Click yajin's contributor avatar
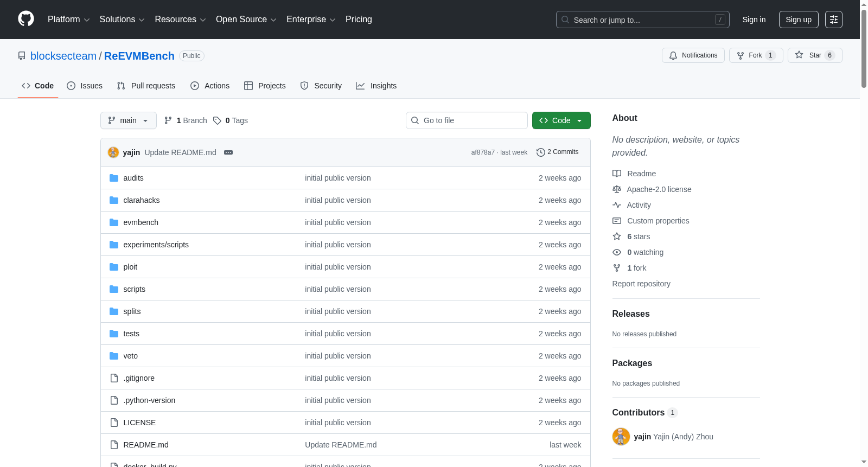Screen dimensions: 868x467 coord(621,437)
